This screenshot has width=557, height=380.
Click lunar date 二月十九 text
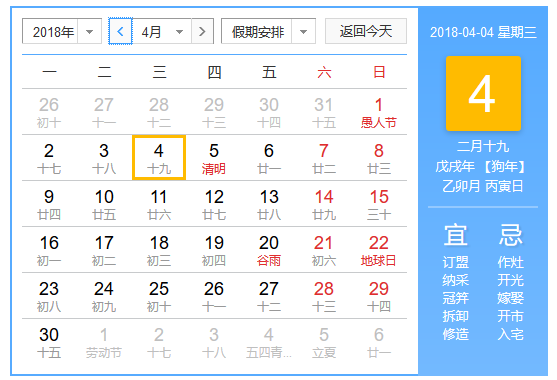coord(483,146)
